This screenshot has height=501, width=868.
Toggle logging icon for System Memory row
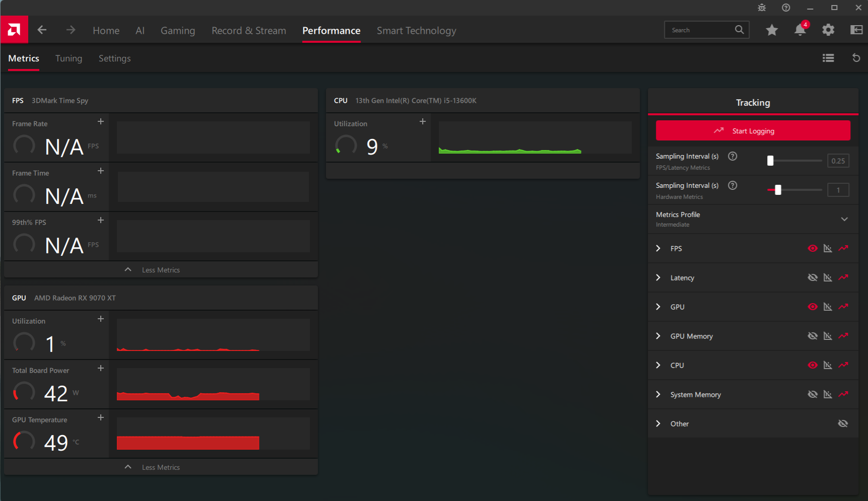click(x=843, y=394)
